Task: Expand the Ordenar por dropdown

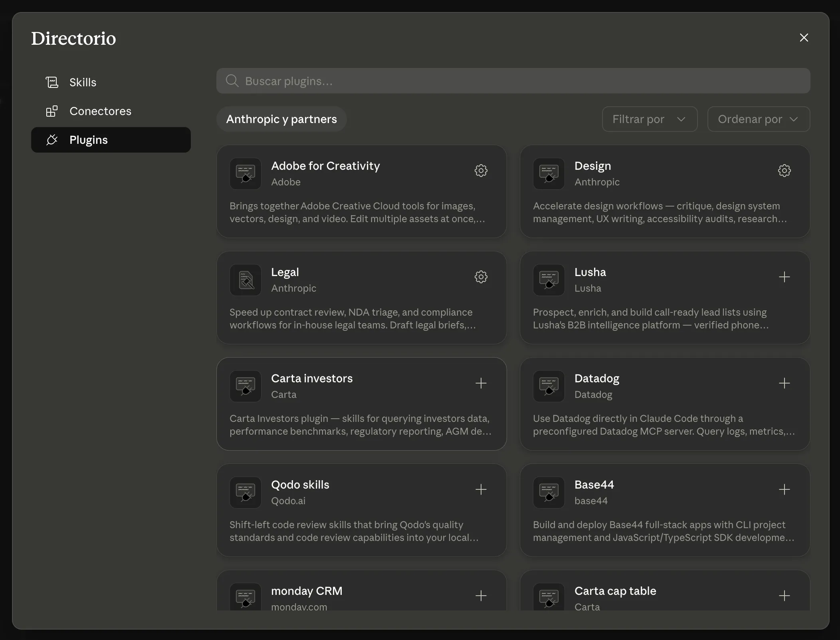Action: (x=759, y=119)
